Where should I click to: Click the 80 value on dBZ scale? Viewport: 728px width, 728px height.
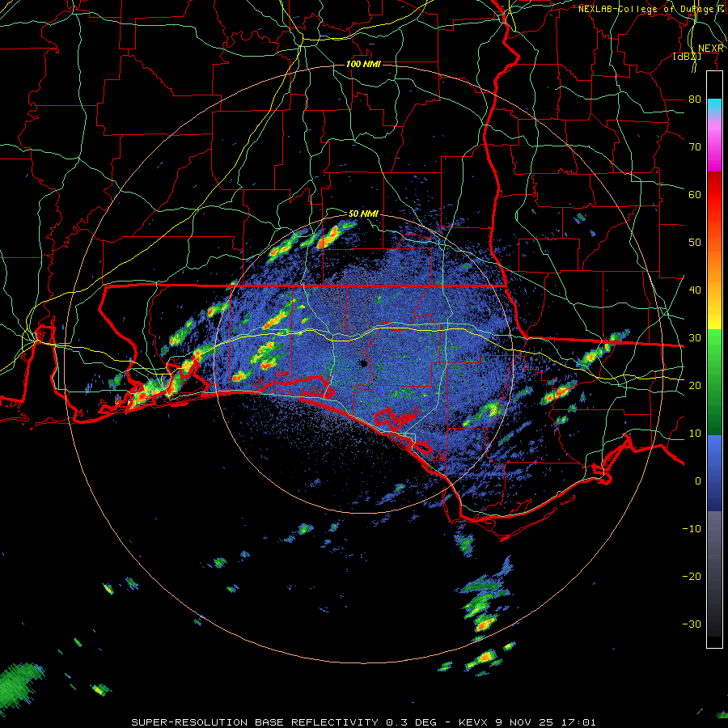point(695,99)
